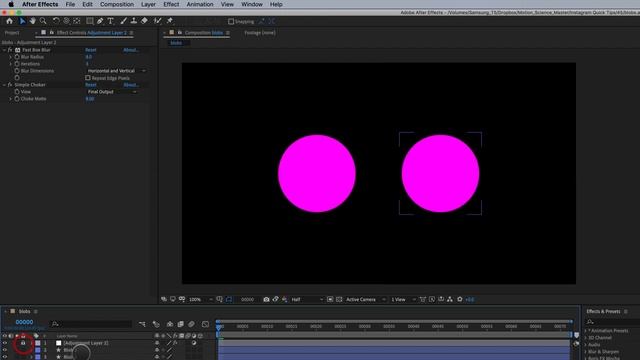Open Blur Dimensions dropdown
The height and width of the screenshot is (360, 640).
[x=116, y=71]
